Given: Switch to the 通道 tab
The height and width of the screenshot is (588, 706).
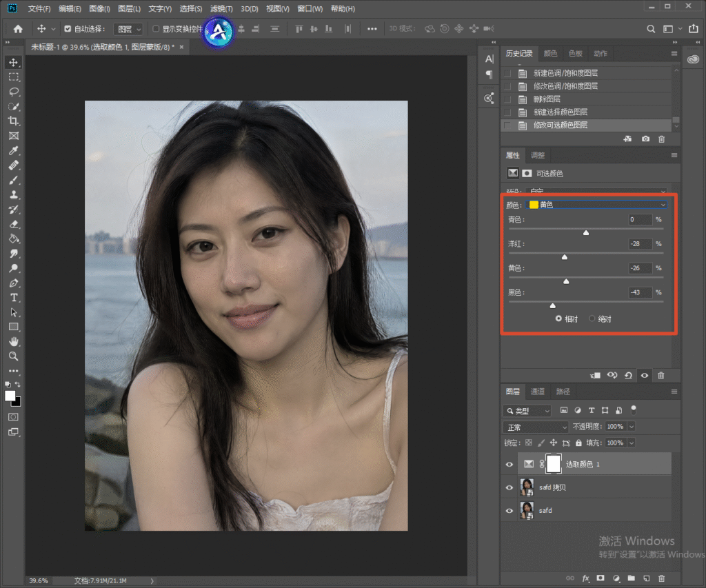Looking at the screenshot, I should point(537,392).
